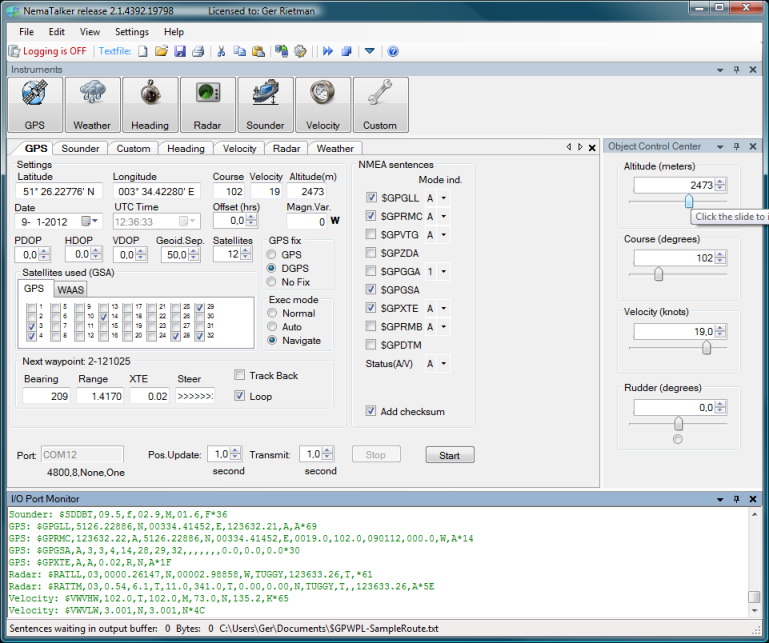Open the Velocity instrument

click(x=323, y=105)
